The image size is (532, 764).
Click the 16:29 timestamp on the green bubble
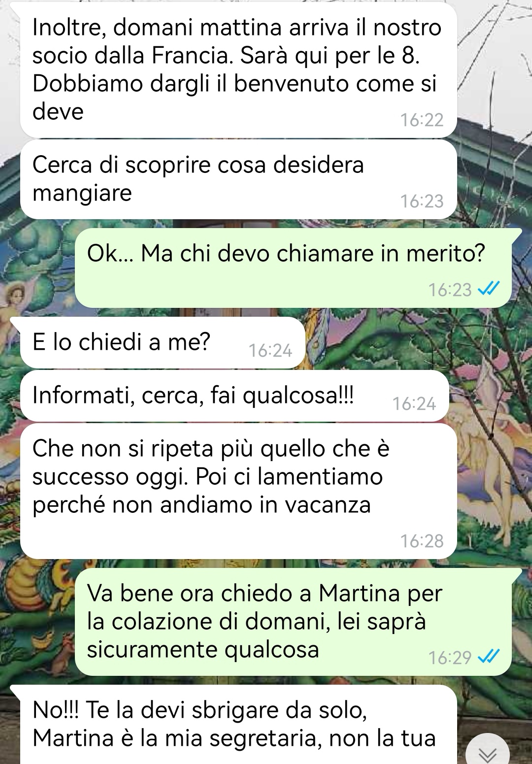(450, 658)
